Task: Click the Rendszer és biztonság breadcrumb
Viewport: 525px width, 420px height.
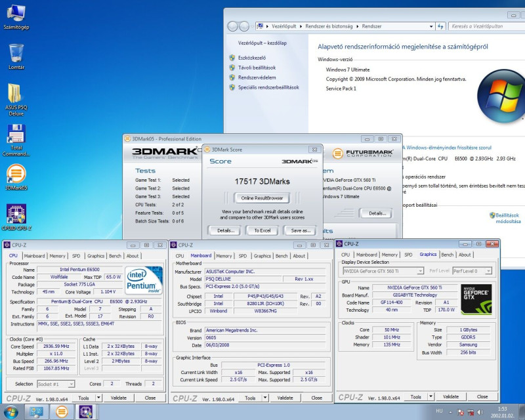Action: (329, 26)
